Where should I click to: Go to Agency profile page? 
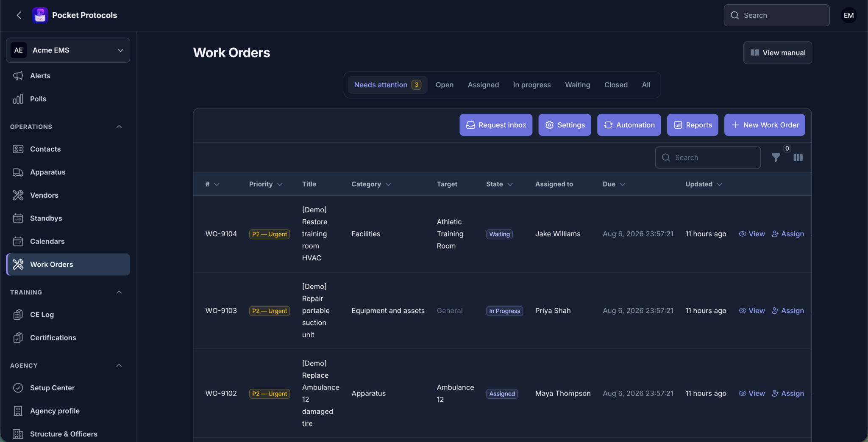click(68, 411)
